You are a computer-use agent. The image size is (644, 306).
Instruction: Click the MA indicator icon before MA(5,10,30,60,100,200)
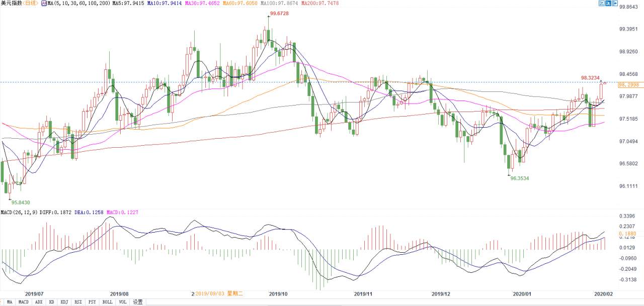click(x=44, y=4)
